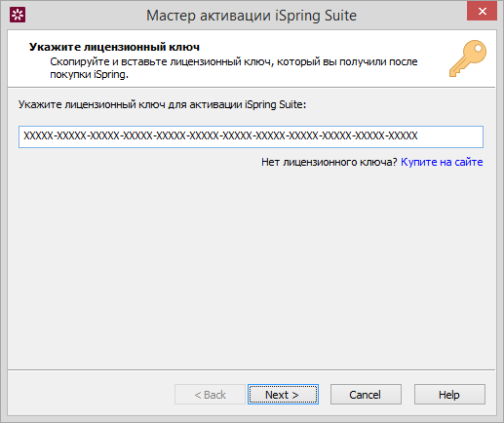Click the bold heading "Укажите лицензионный ключ"
Screen dimensions: 504x423
[114, 47]
